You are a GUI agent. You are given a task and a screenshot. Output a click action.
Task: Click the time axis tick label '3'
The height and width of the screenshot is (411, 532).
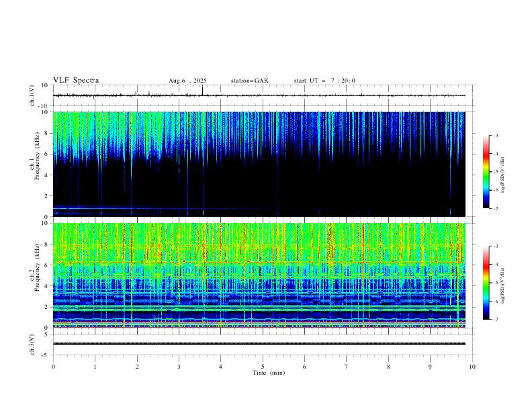point(179,367)
